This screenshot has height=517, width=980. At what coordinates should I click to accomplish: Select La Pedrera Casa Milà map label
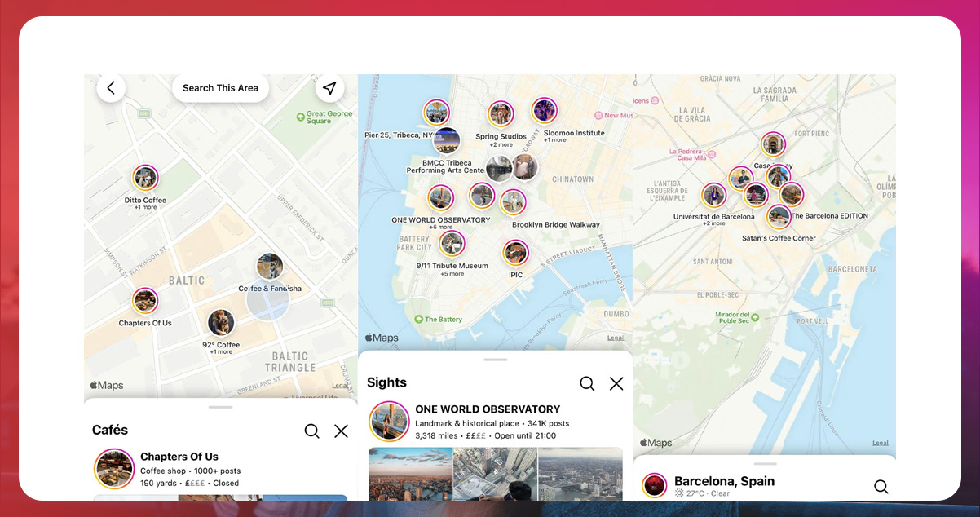691,155
